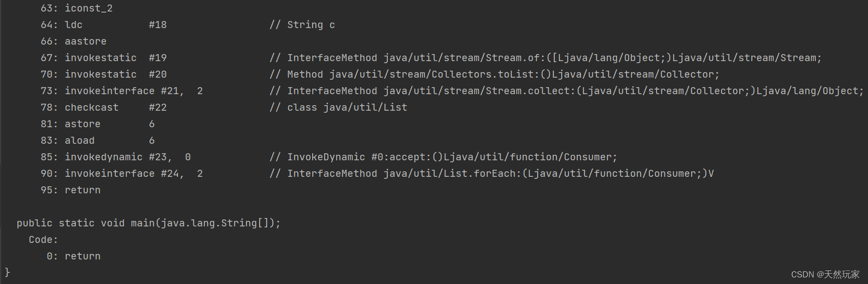Click the invokedynamic #23 instruction
This screenshot has height=284, width=868.
(127, 157)
